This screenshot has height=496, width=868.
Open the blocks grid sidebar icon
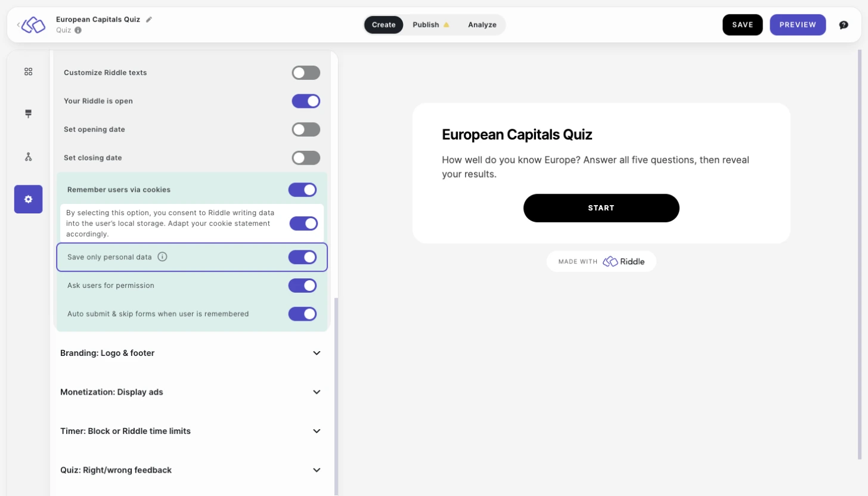[28, 72]
